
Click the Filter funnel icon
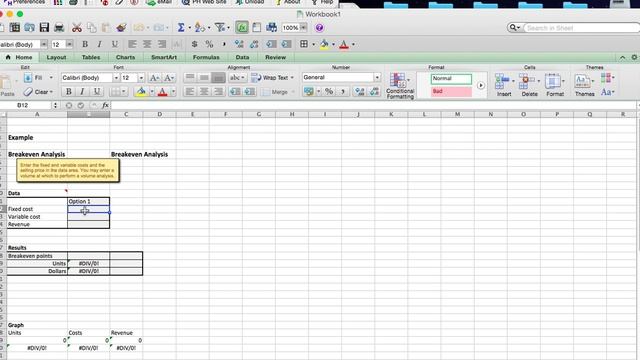point(220,27)
